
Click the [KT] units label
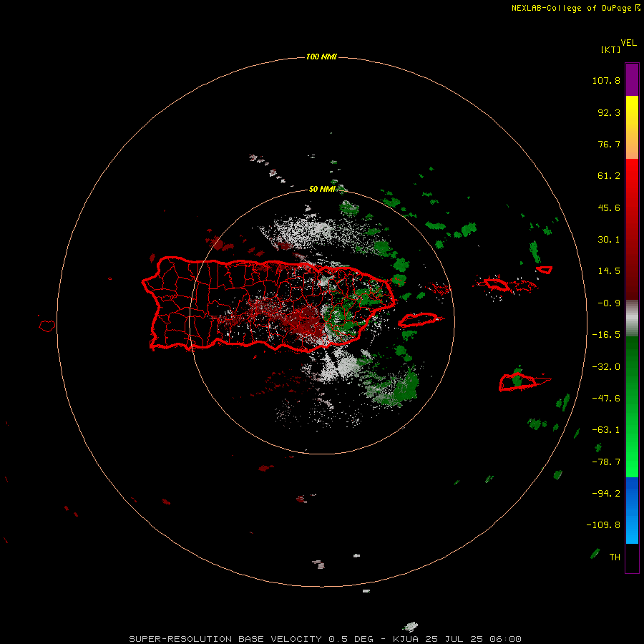pos(611,49)
